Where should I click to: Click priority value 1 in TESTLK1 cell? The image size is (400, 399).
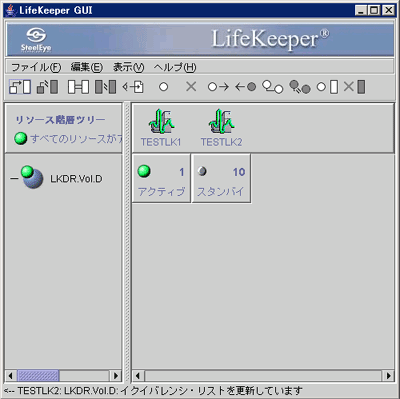182,172
